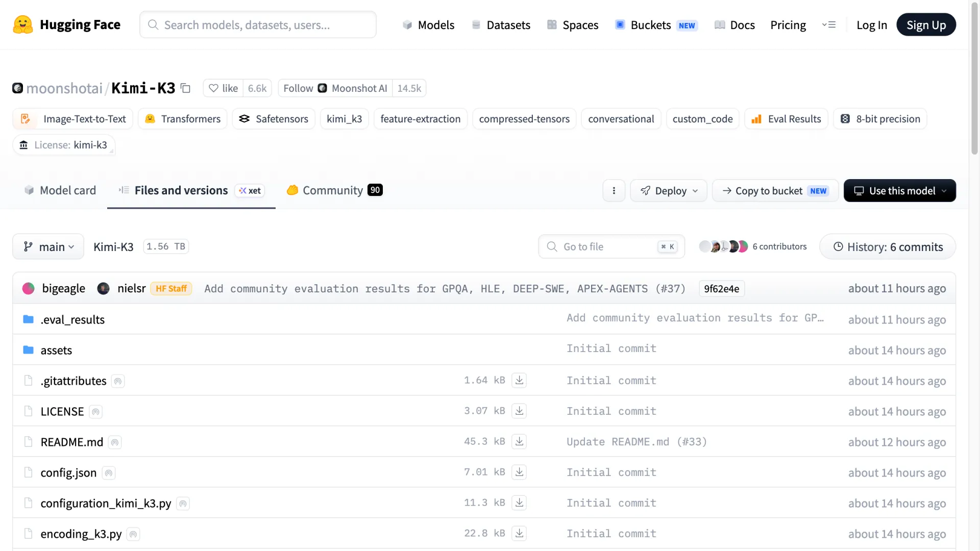The height and width of the screenshot is (551, 980).
Task: Open the License kimi-k3 tag
Action: tap(64, 145)
